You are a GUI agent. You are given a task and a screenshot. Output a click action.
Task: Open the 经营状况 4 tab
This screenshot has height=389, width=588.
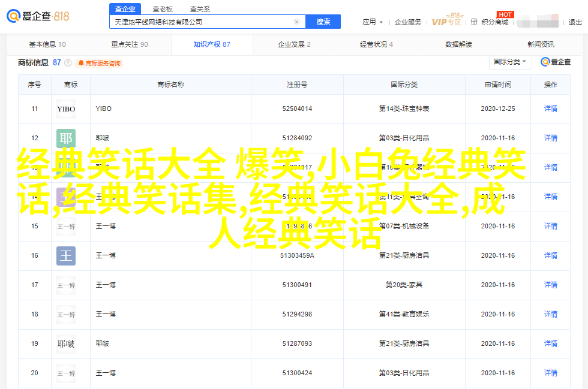[376, 44]
